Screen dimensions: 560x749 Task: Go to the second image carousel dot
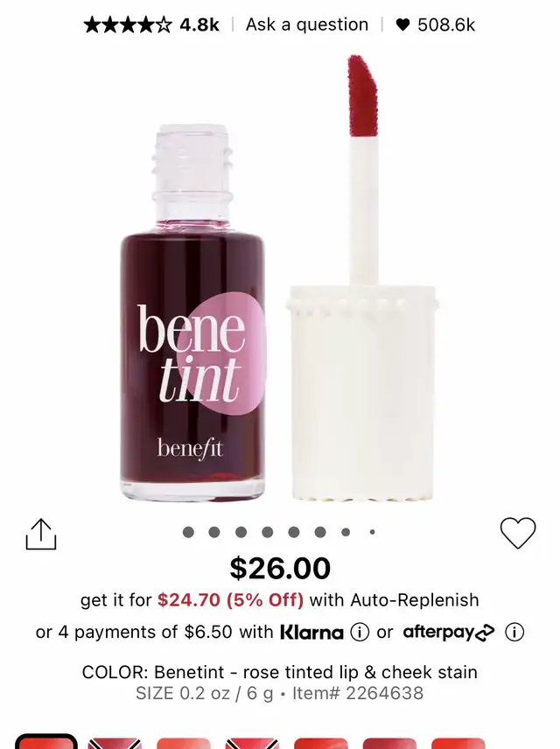pyautogui.click(x=214, y=532)
